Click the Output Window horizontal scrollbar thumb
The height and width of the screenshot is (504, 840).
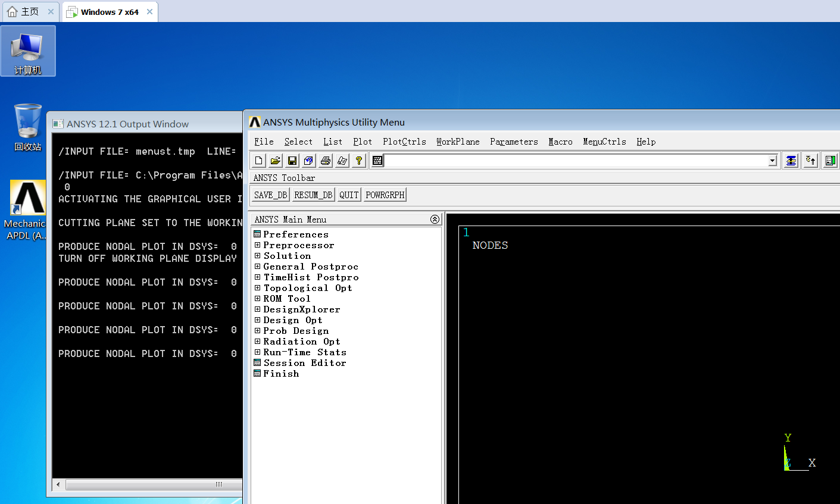154,484
